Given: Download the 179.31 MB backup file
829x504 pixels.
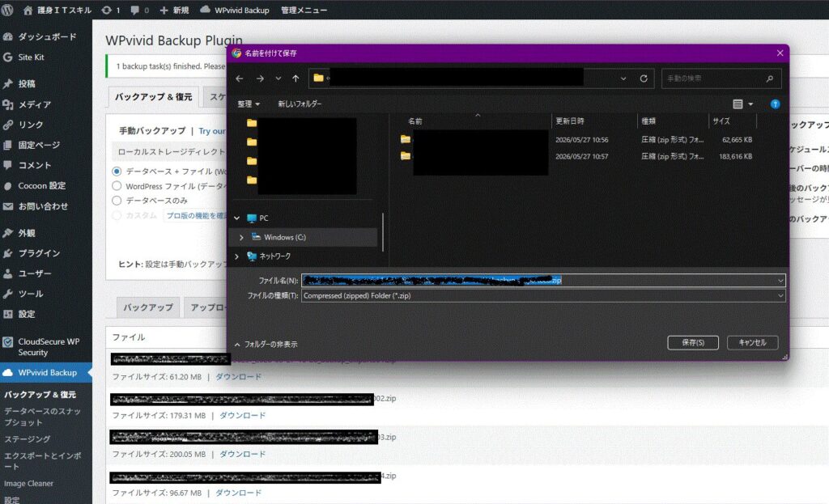Looking at the screenshot, I should pos(242,415).
